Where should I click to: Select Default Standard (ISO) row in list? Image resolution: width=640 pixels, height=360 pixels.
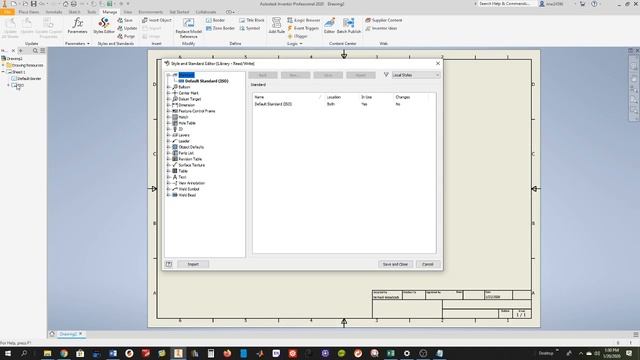click(x=344, y=104)
